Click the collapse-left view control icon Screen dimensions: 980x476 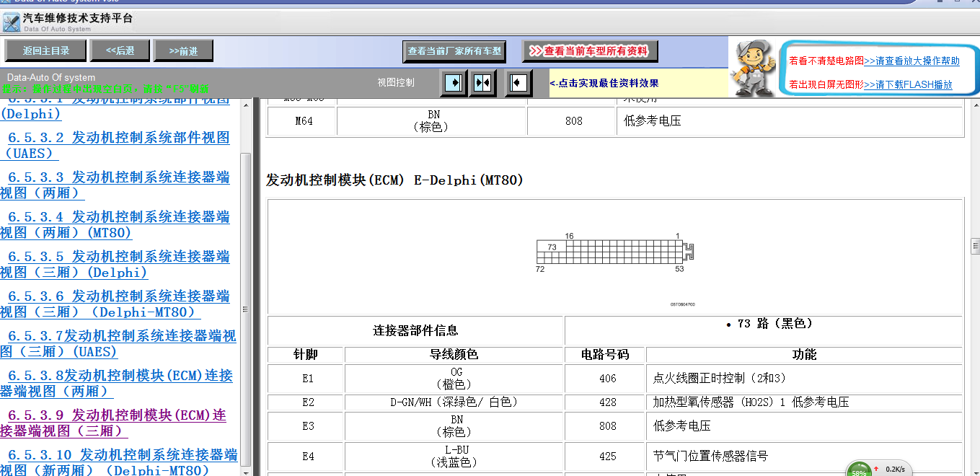coord(518,83)
